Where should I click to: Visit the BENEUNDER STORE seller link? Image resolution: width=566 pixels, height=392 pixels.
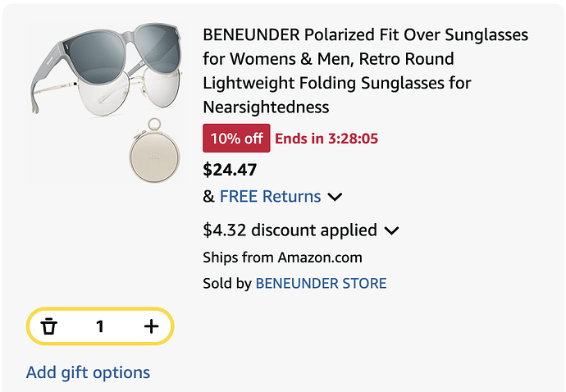pos(321,284)
